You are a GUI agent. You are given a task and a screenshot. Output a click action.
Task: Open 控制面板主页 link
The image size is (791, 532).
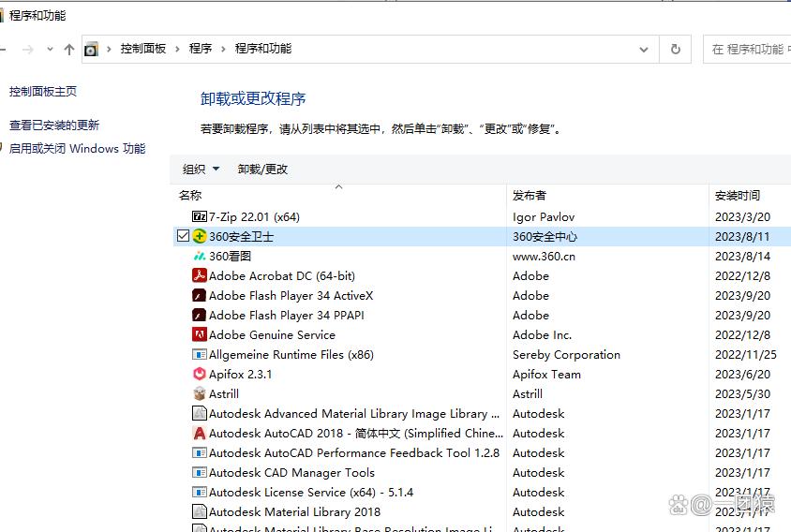pyautogui.click(x=43, y=91)
